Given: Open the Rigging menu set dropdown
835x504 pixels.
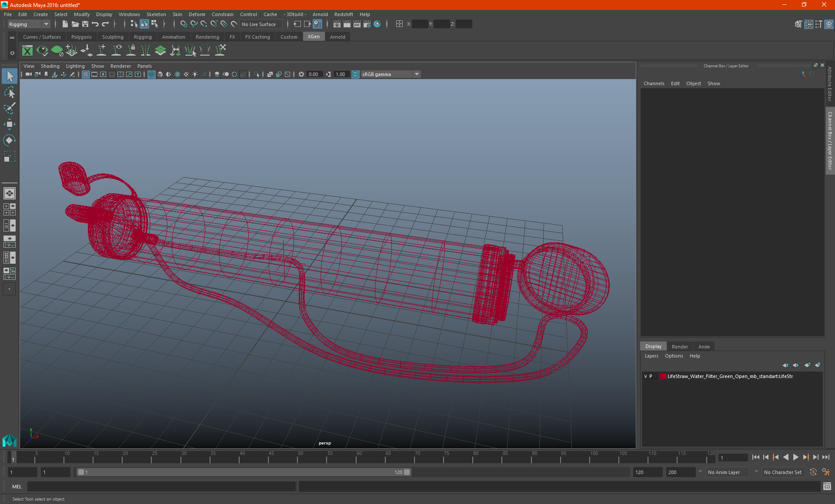Looking at the screenshot, I should coord(29,24).
